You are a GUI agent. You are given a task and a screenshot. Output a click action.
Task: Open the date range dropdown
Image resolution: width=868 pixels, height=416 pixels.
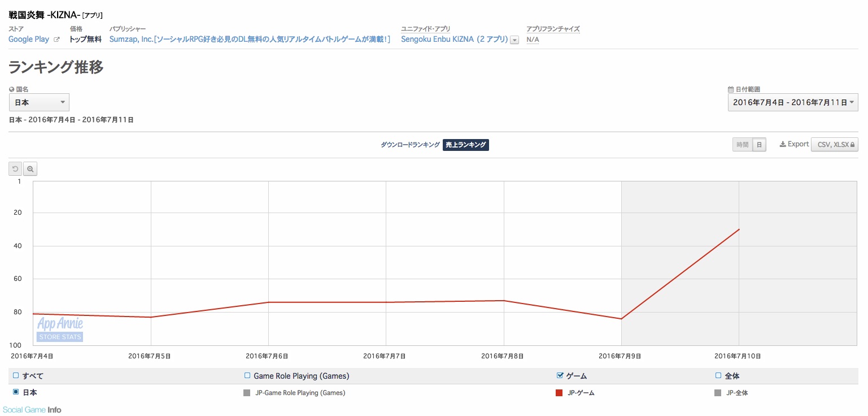click(x=793, y=102)
